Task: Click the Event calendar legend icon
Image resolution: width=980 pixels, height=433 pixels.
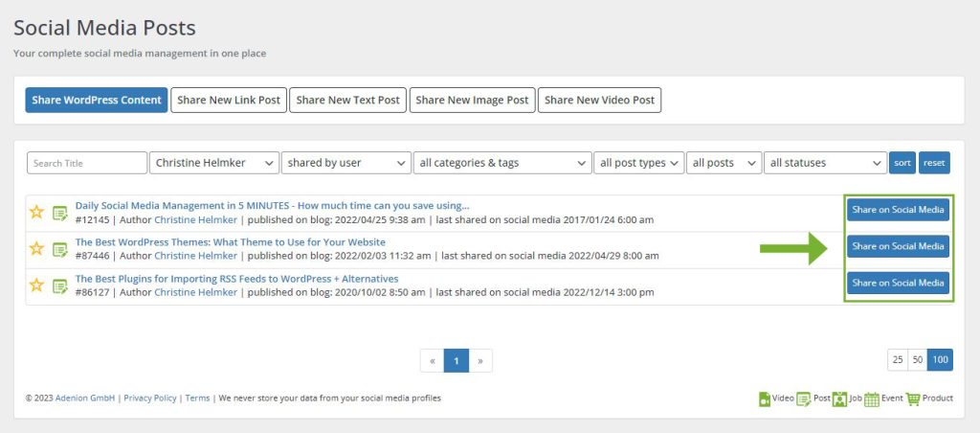Action: pyautogui.click(x=872, y=399)
